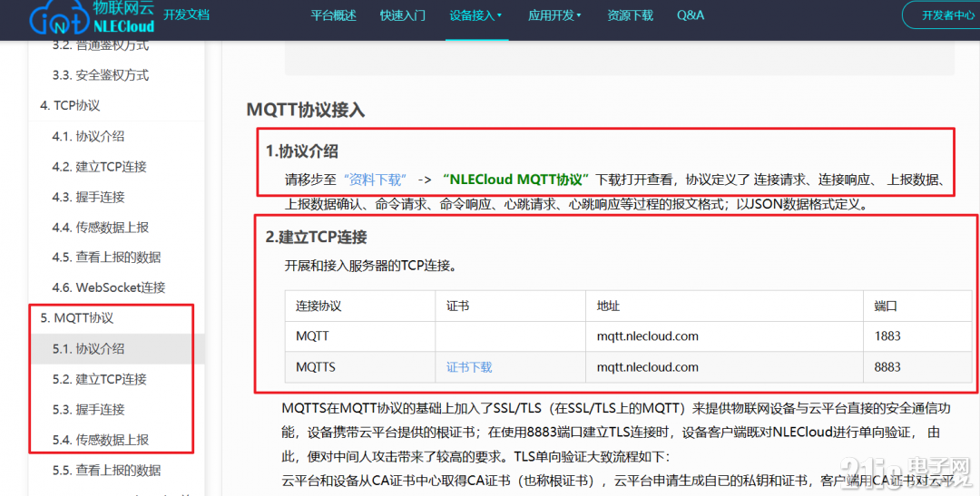This screenshot has width=980, height=496.
Task: Click the 开发者中心 button
Action: [944, 15]
